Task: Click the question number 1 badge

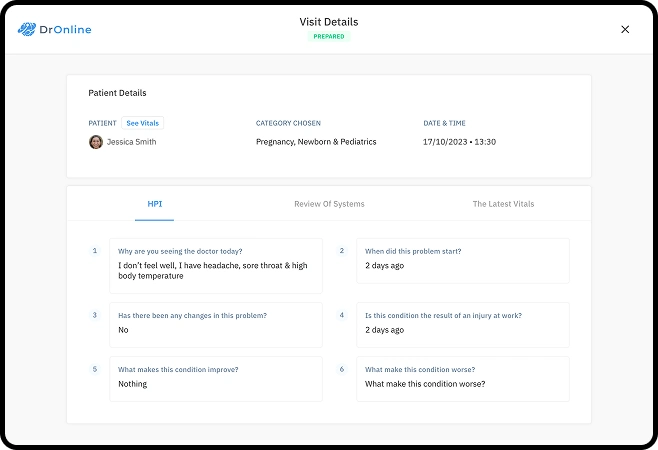Action: click(95, 251)
